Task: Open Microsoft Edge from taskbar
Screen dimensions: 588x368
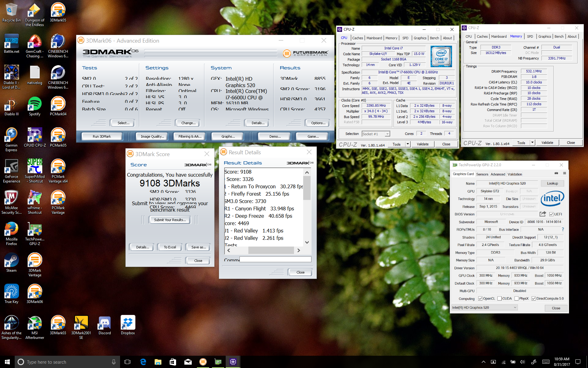Action: coord(143,362)
